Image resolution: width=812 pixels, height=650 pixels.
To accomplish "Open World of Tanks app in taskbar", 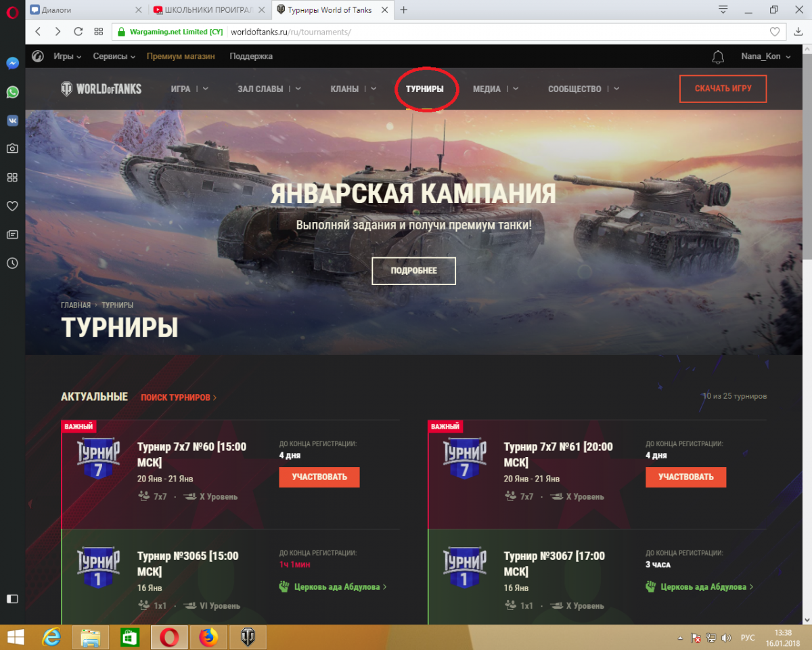I will pyautogui.click(x=248, y=637).
